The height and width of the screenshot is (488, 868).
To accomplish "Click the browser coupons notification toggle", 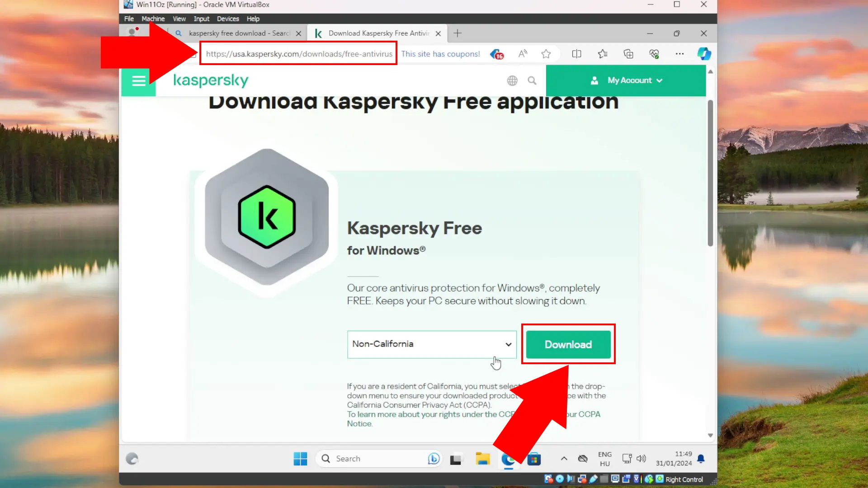I will click(496, 54).
